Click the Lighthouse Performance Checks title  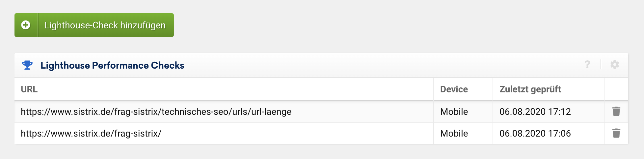coord(112,65)
